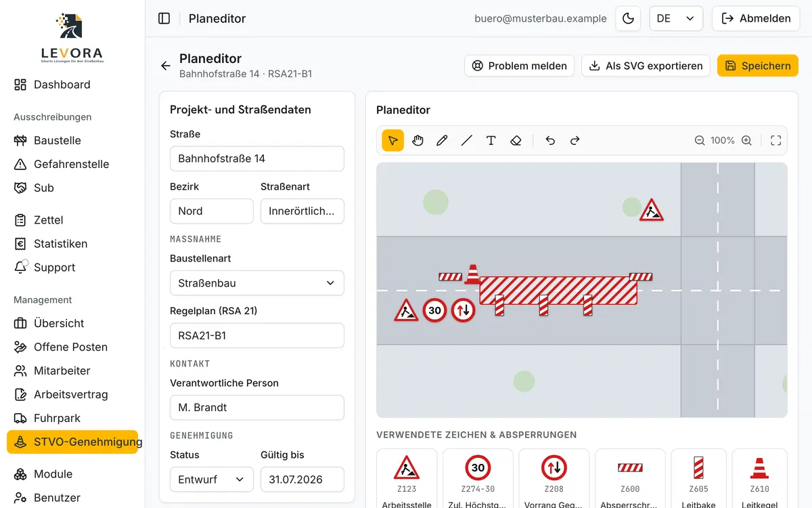812x508 pixels.
Task: Export plan via Als SVG exportieren
Action: click(x=646, y=66)
